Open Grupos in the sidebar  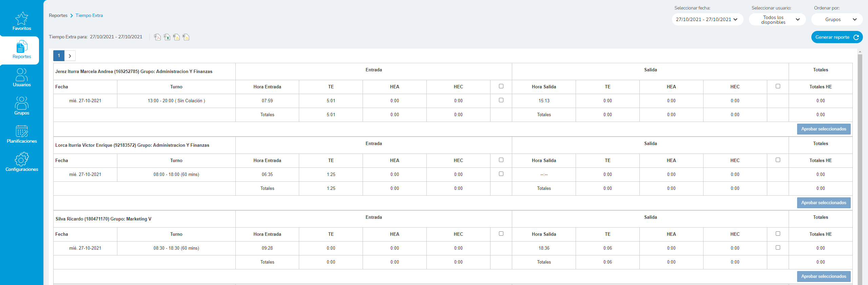pyautogui.click(x=22, y=106)
